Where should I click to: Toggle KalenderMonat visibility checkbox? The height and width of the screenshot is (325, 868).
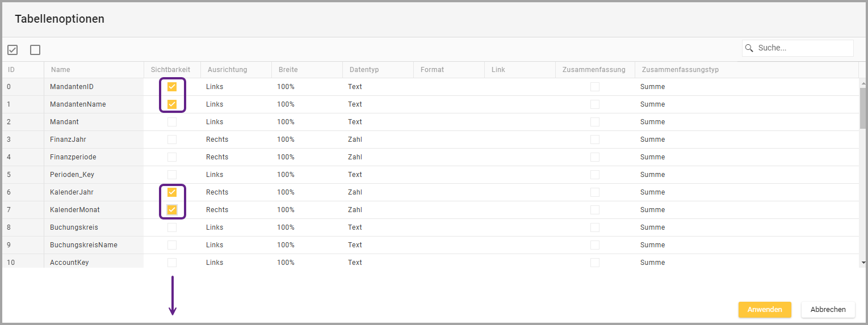tap(172, 210)
